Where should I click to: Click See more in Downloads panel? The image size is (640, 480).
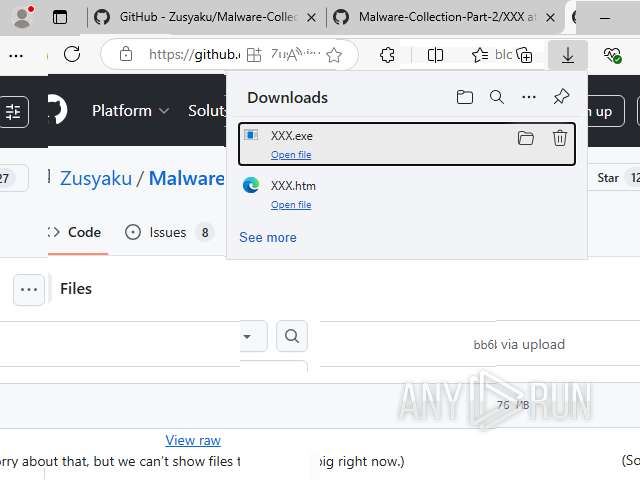[268, 237]
